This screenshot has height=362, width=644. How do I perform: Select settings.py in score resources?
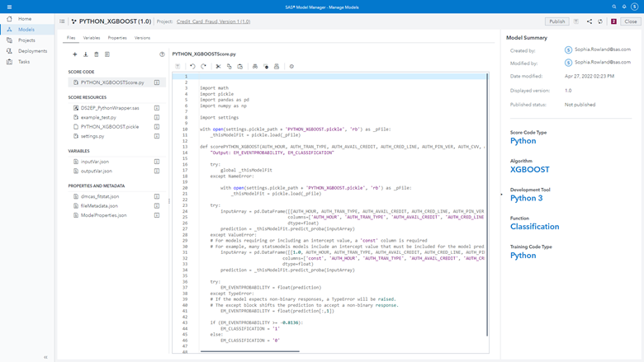(93, 136)
